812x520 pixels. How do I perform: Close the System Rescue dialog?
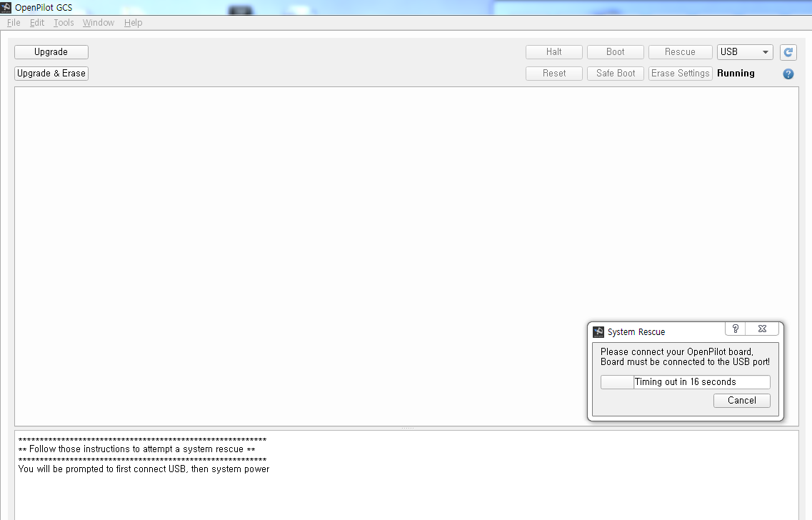point(762,329)
